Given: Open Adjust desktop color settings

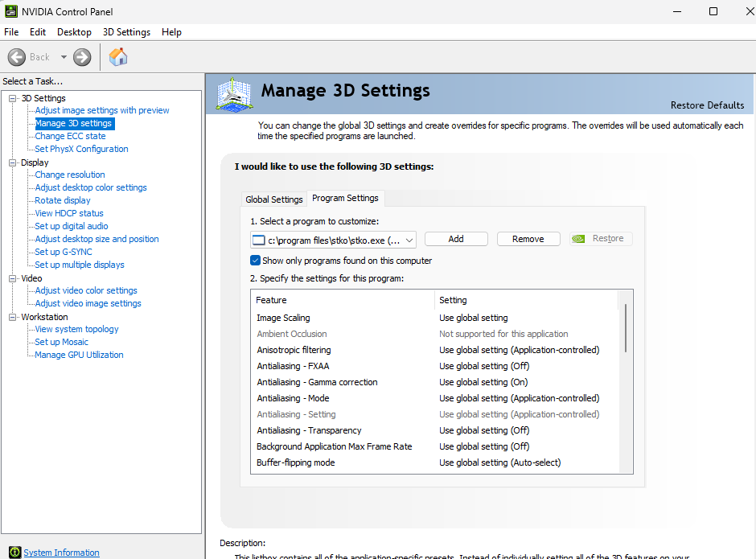Looking at the screenshot, I should [x=91, y=187].
